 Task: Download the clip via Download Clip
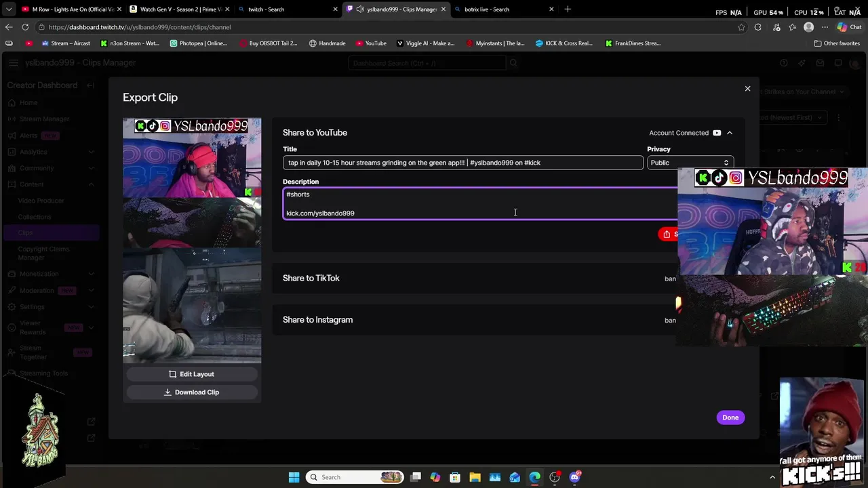[192, 392]
